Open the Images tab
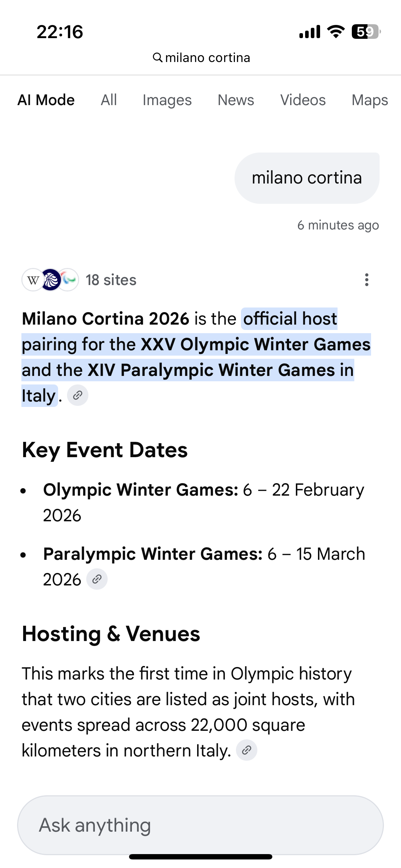 point(167,100)
